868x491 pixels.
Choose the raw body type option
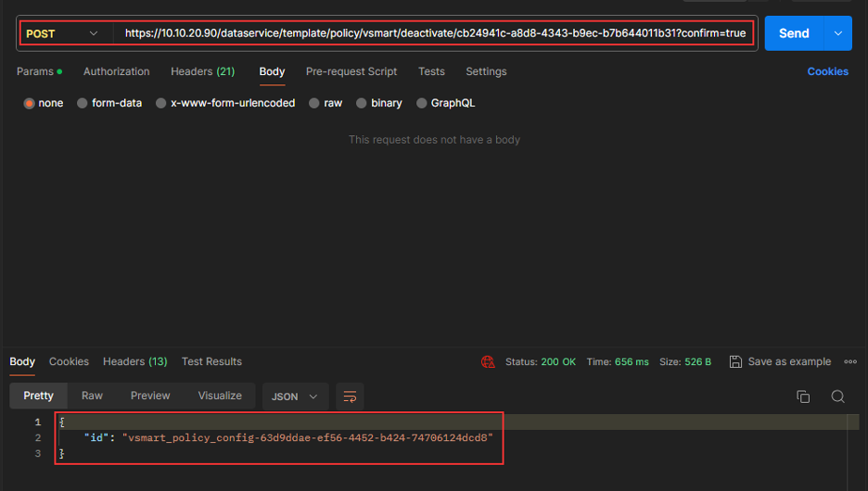314,103
